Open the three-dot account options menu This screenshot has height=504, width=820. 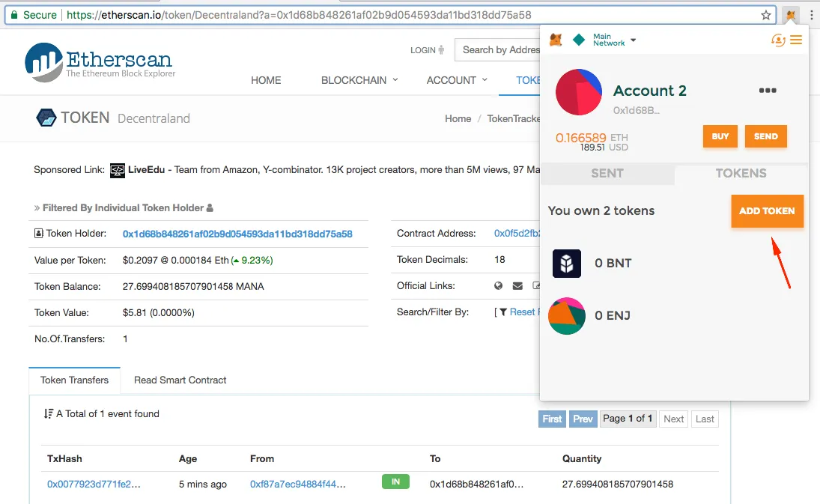[x=767, y=91]
